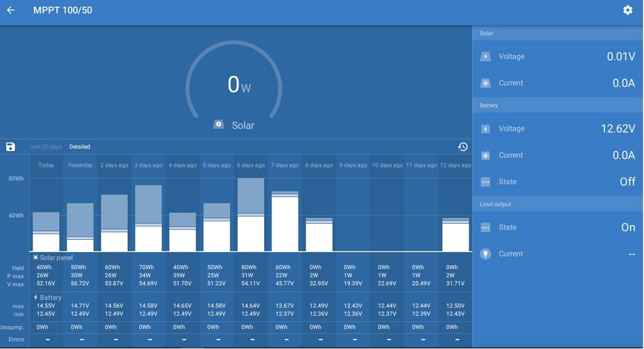The image size is (644, 349).
Task: Click V max value 19.39V
Action: [353, 283]
